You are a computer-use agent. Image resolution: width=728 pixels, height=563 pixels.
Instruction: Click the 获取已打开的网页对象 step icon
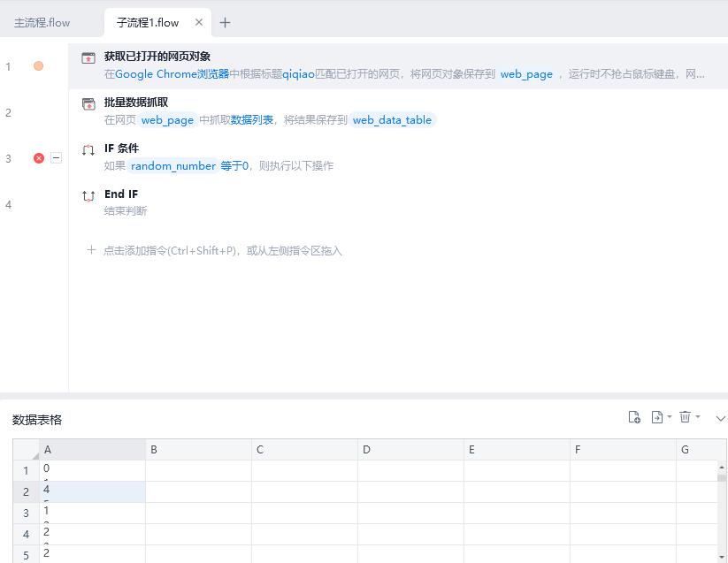point(88,58)
